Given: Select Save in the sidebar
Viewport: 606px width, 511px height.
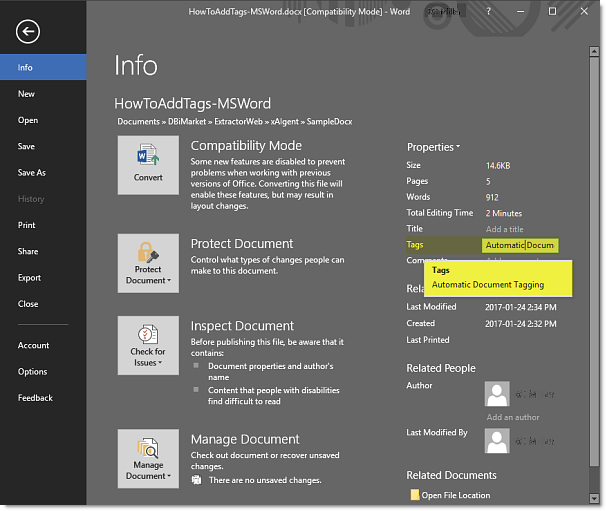Looking at the screenshot, I should [43, 146].
